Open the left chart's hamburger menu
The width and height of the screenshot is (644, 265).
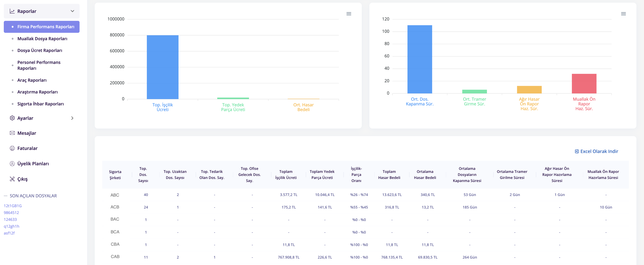pos(349,14)
